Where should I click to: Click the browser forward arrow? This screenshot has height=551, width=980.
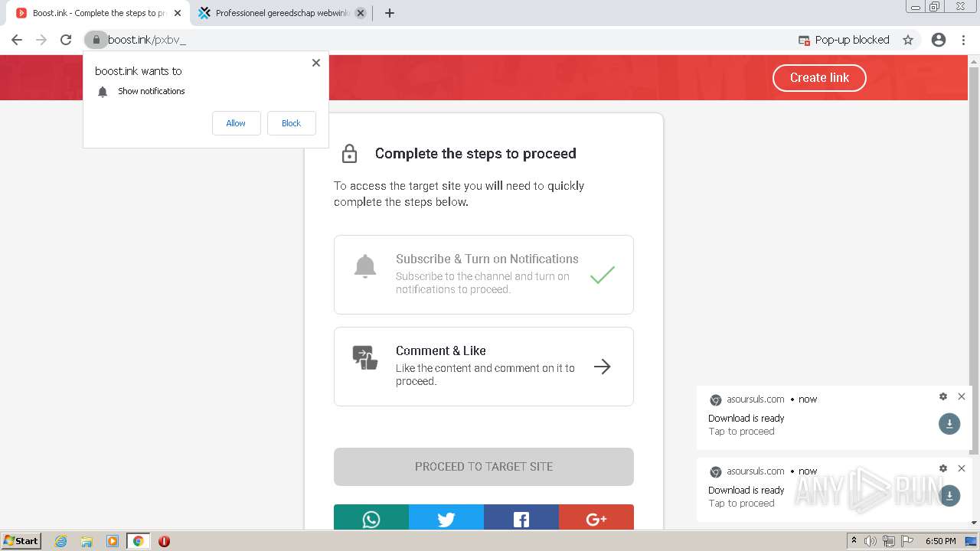(x=41, y=40)
